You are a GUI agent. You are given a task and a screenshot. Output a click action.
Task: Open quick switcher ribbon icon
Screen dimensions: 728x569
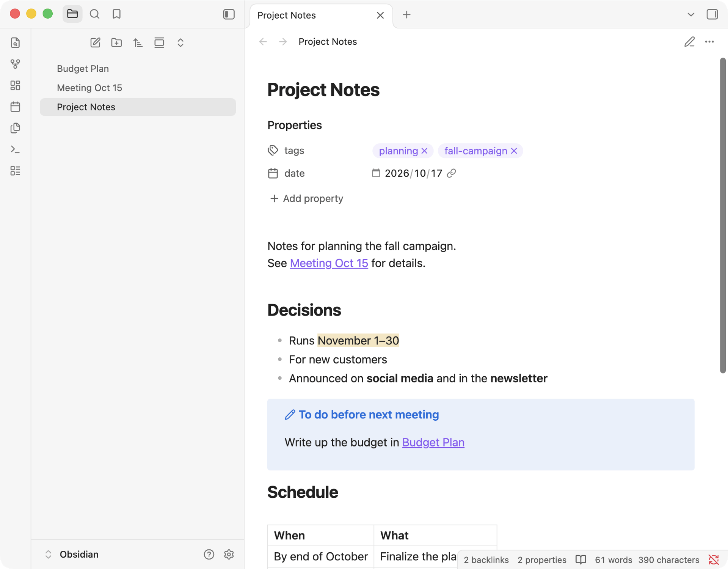15,42
